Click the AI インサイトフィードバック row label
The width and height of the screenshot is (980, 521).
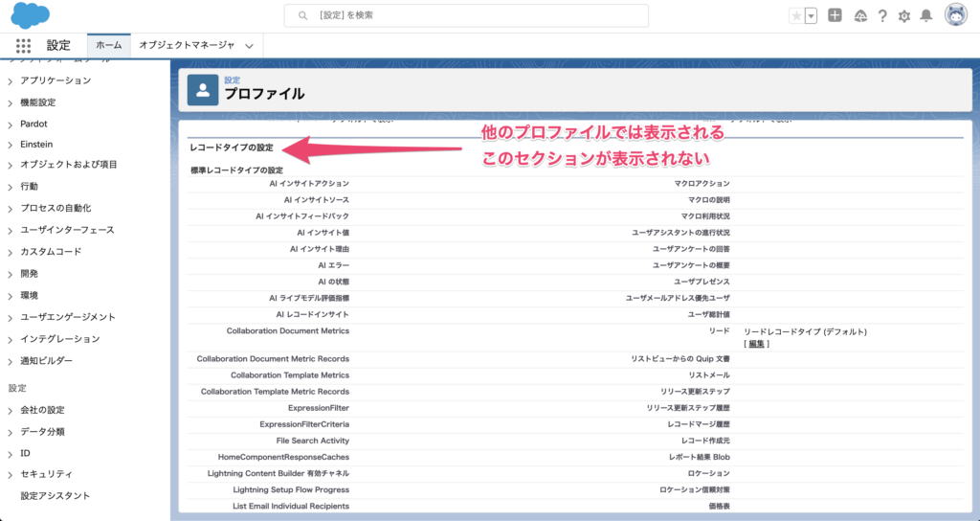click(302, 216)
